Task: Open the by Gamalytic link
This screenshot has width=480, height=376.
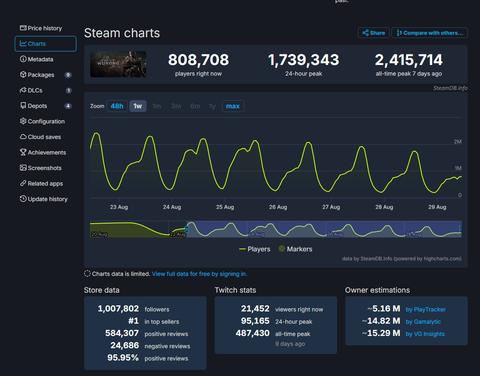Action: (423, 322)
